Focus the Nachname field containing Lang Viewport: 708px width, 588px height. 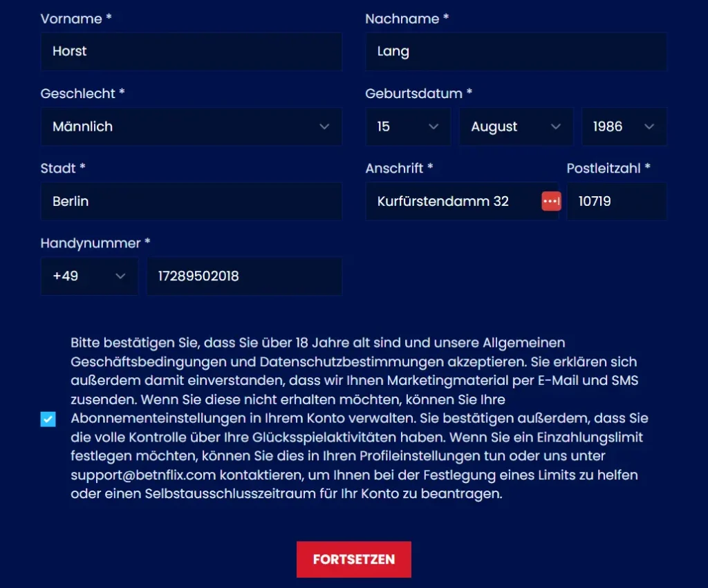(x=516, y=51)
